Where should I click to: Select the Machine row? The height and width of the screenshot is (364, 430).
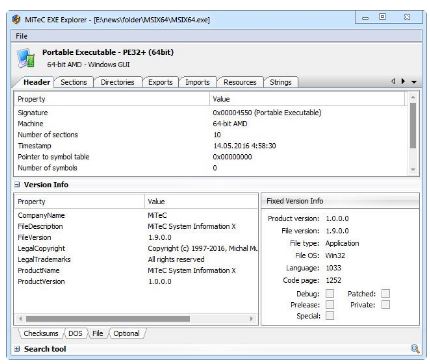(211, 124)
